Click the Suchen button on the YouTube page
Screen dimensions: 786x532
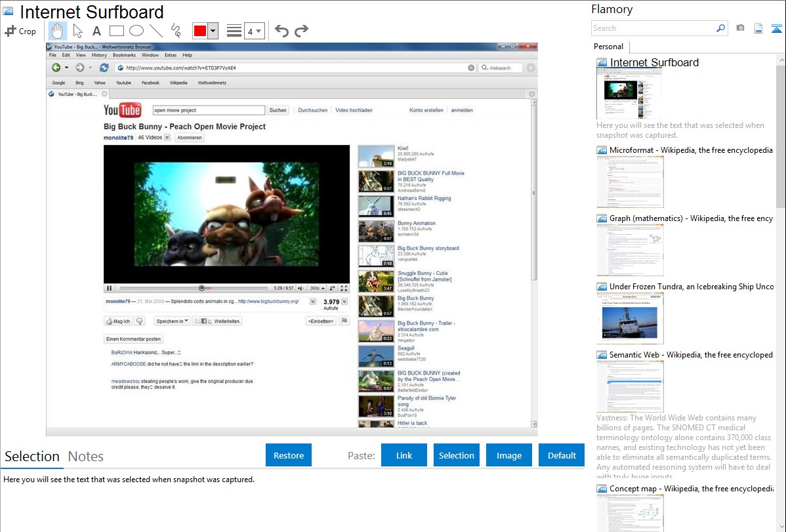coord(278,110)
